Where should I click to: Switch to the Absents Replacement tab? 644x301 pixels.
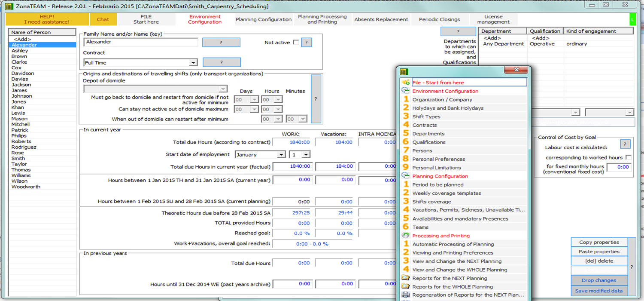tap(381, 19)
